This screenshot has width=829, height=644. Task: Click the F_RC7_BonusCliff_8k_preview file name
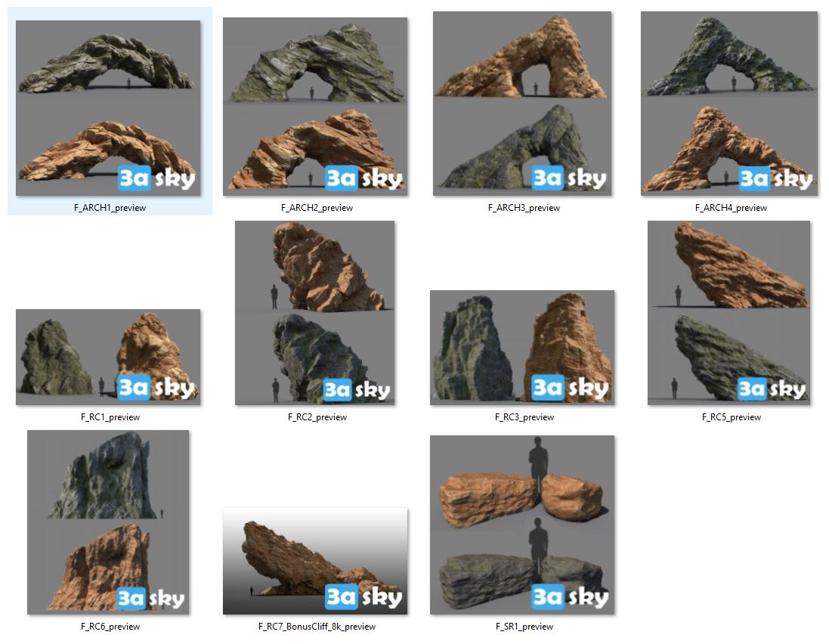[317, 627]
